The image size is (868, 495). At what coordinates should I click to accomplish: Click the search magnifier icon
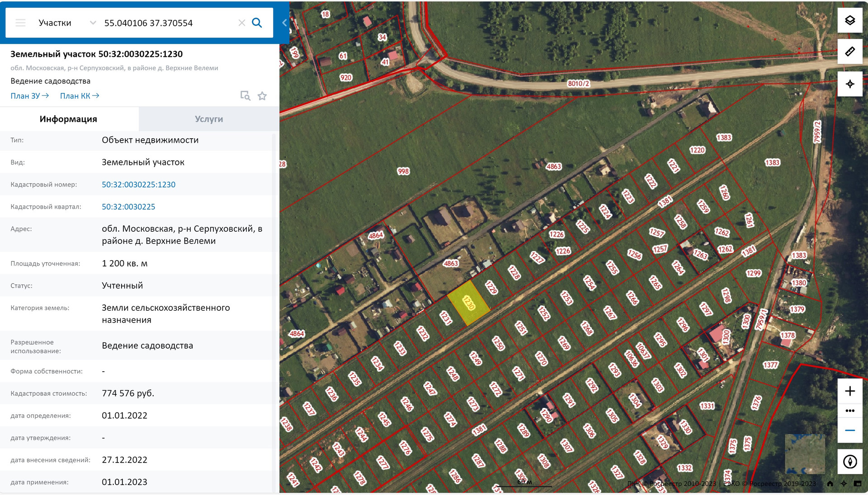coord(257,23)
